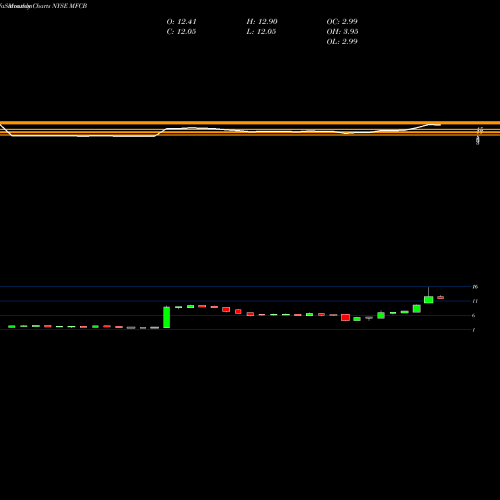Click the NYSE MFCB chart title
The width and height of the screenshot is (500, 500).
point(70,6)
